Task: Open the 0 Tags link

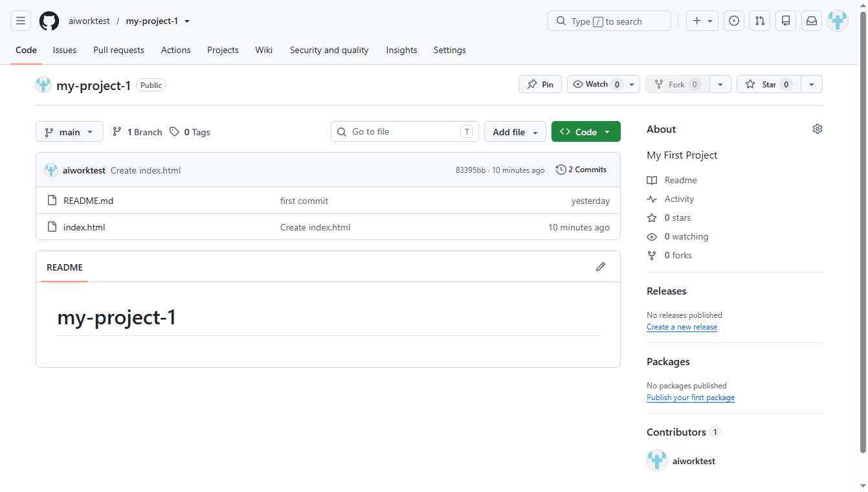Action: point(190,131)
